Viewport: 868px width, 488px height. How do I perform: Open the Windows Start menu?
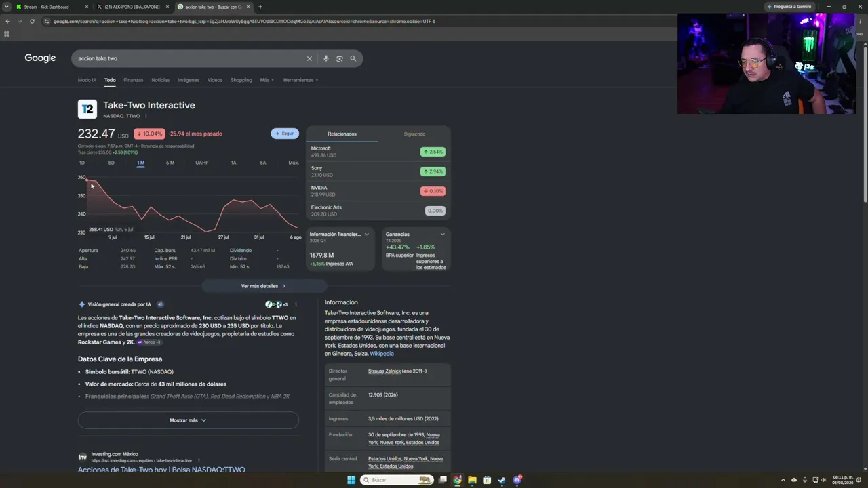tap(351, 480)
